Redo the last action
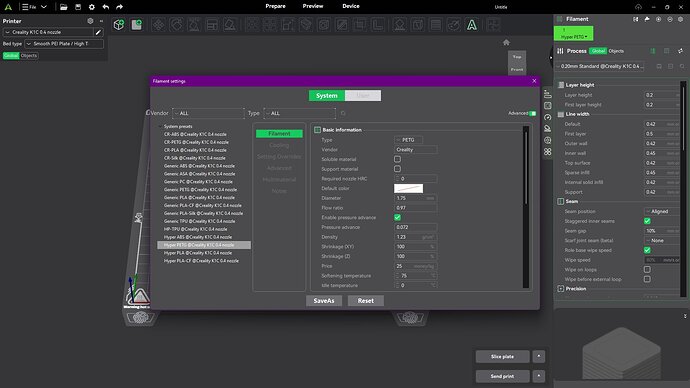Image resolution: width=690 pixels, height=388 pixels. (x=119, y=7)
